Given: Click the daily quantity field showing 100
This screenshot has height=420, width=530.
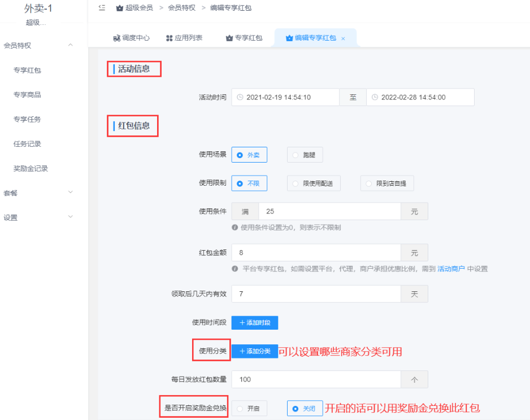Looking at the screenshot, I should [x=316, y=379].
